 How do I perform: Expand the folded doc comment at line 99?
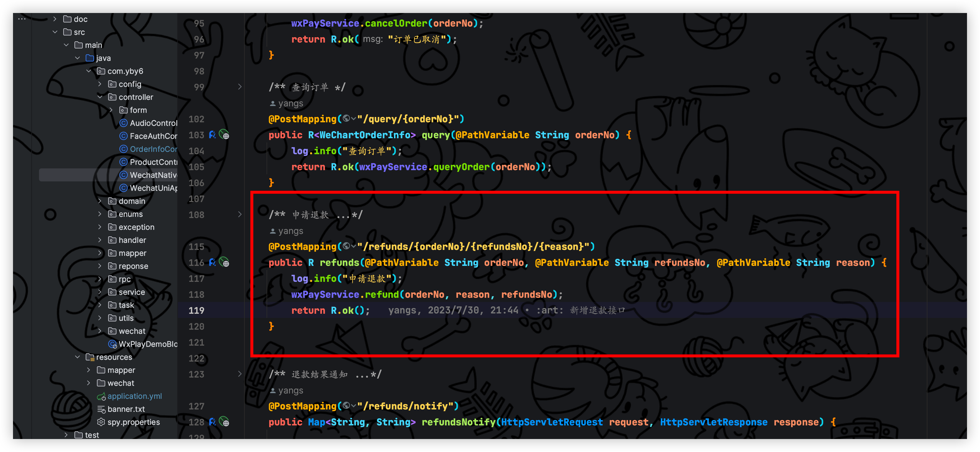(x=240, y=87)
